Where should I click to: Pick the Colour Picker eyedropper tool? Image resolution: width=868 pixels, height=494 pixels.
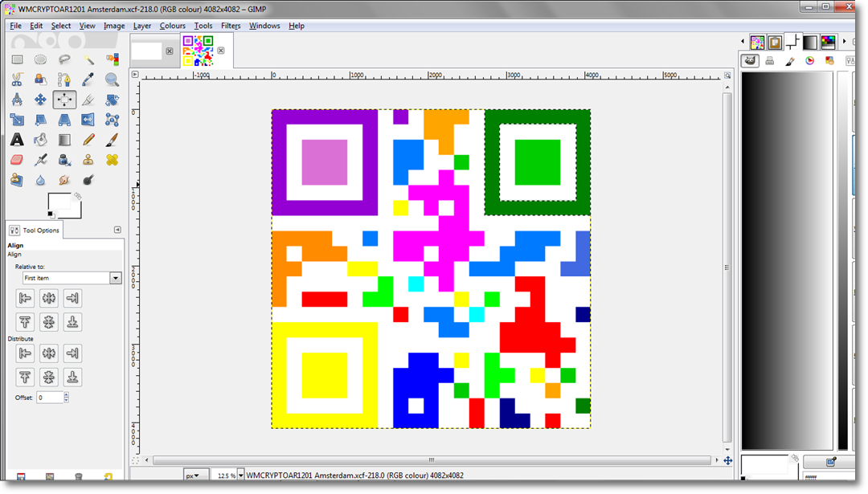(x=88, y=80)
